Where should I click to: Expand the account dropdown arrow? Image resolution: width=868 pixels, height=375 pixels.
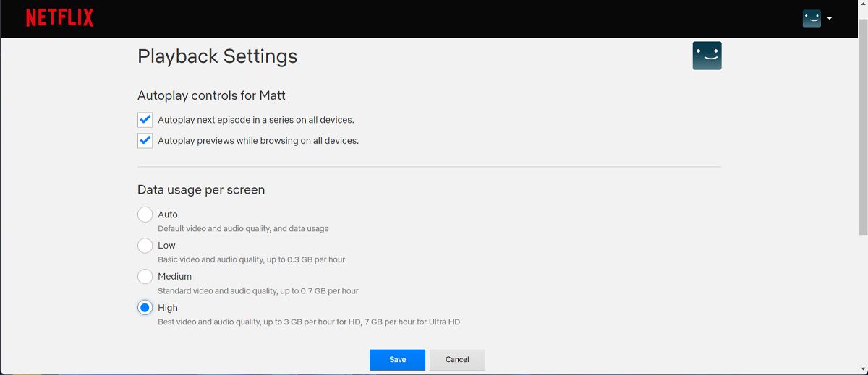(x=829, y=19)
